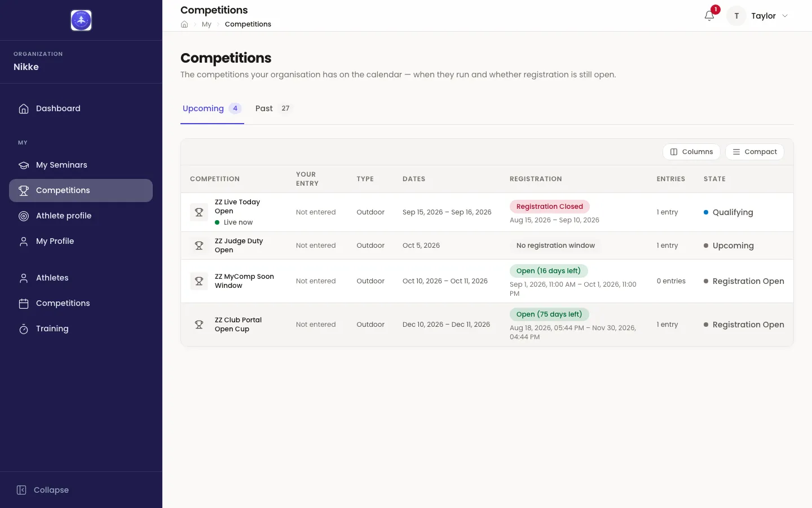Click the home breadcrumb icon
Screen dimensions: 812x508
tap(184, 24)
